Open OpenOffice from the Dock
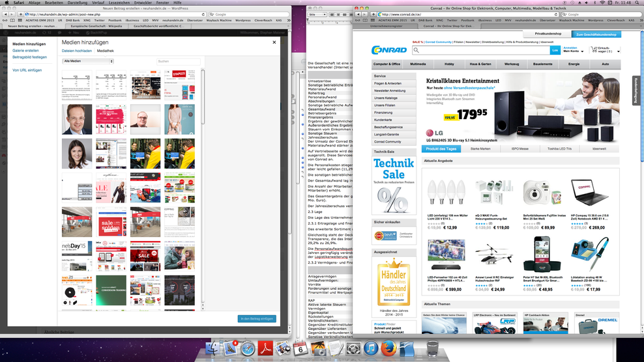 [407, 348]
